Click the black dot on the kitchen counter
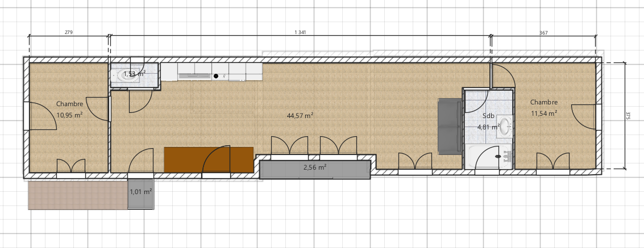This screenshot has width=644, height=248. coord(216,76)
